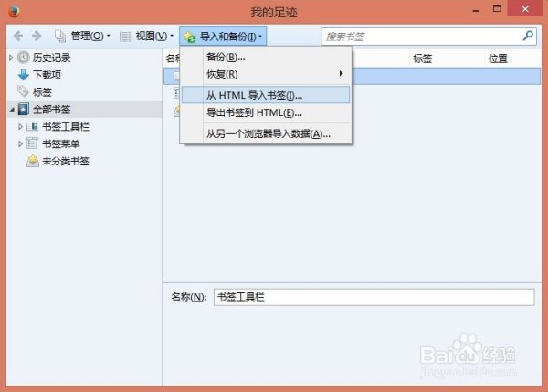Select 书签菜单 in the sidebar
Image resolution: width=548 pixels, height=392 pixels.
(x=61, y=143)
